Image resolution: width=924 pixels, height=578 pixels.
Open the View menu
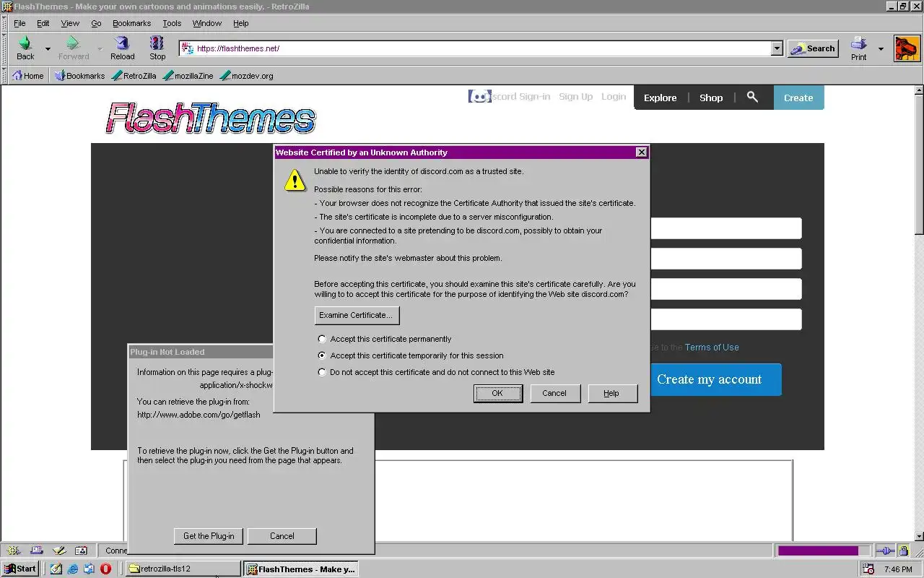70,23
